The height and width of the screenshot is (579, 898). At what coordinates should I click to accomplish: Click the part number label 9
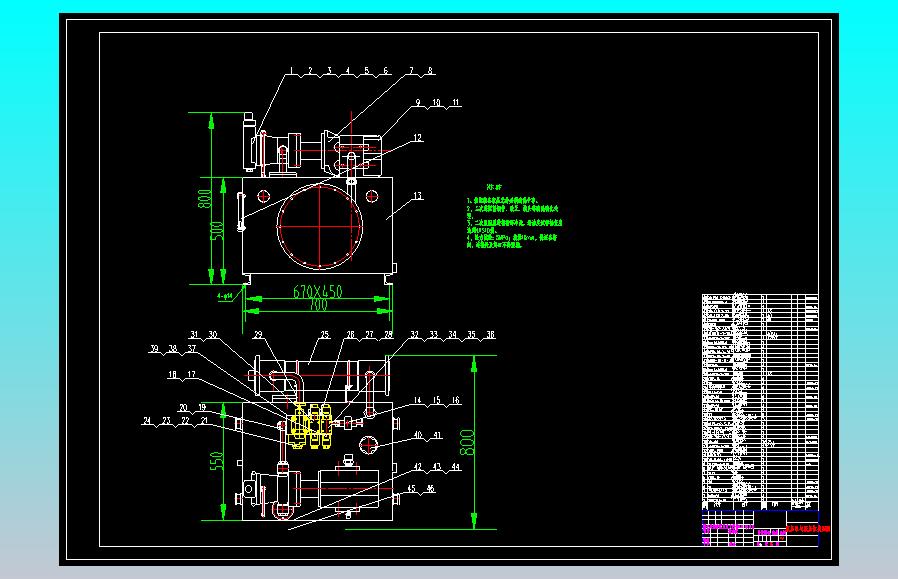418,103
